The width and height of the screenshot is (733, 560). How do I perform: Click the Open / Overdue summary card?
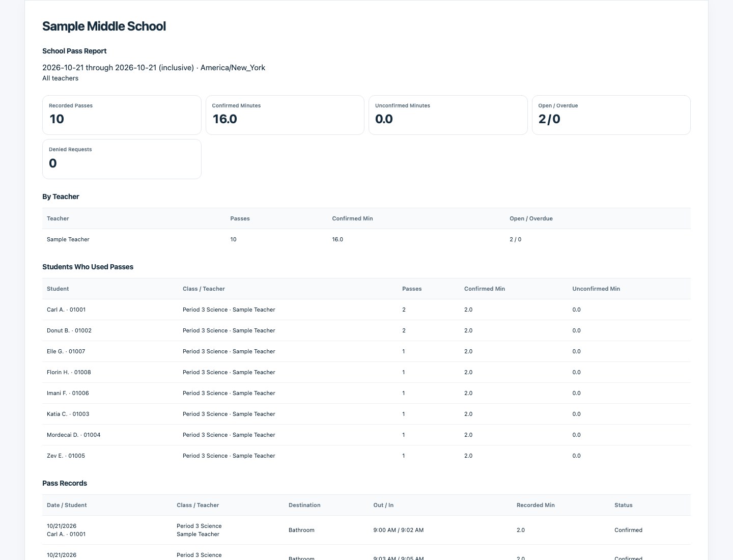611,115
